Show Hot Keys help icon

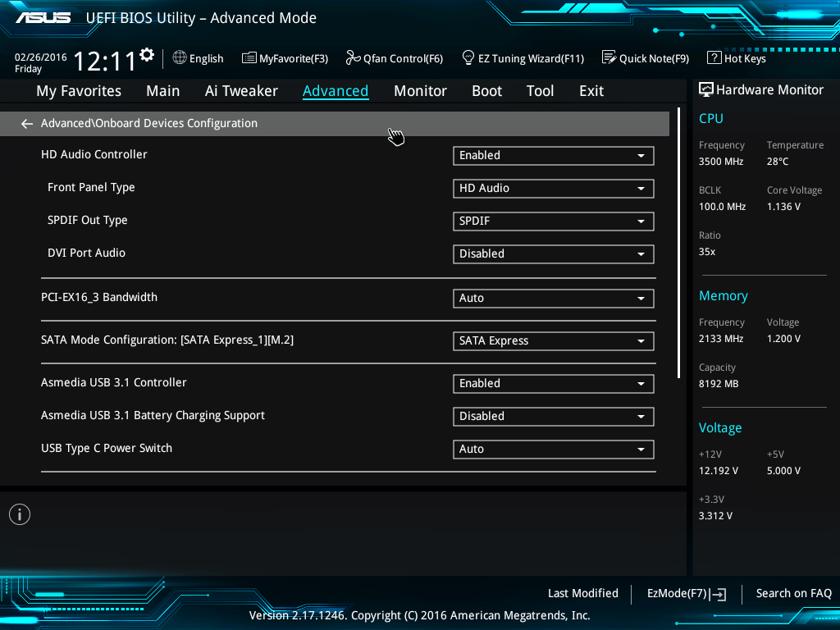coord(714,58)
